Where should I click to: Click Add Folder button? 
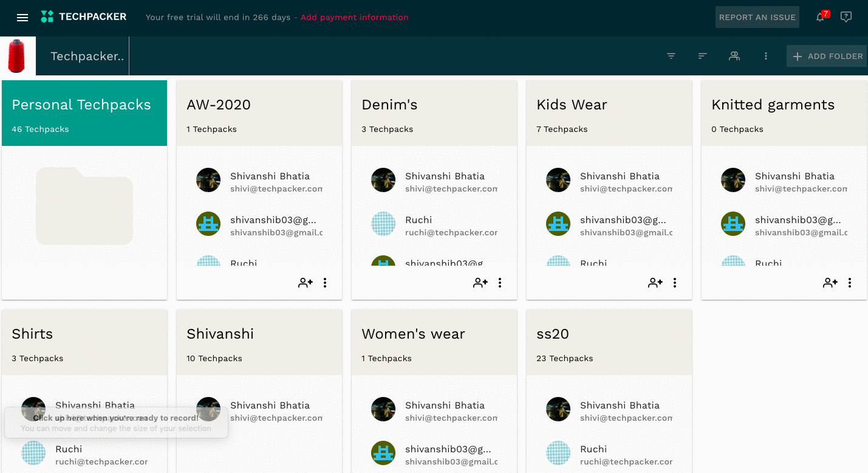point(827,56)
